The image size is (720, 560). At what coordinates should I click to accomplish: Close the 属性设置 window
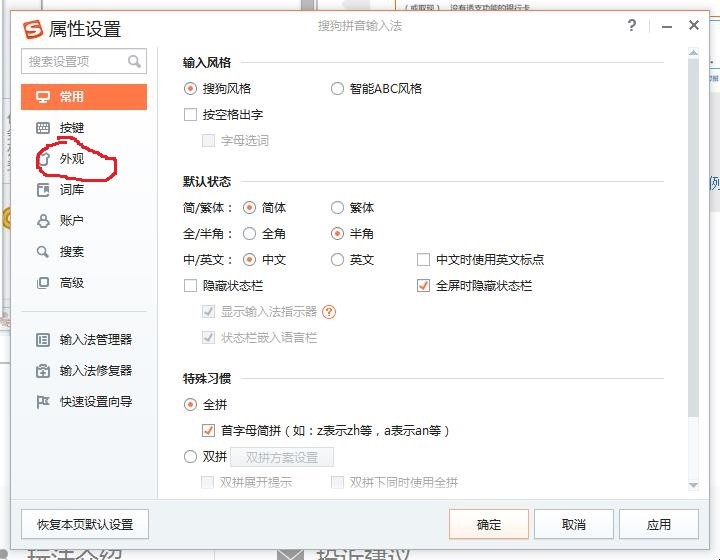pyautogui.click(x=694, y=25)
